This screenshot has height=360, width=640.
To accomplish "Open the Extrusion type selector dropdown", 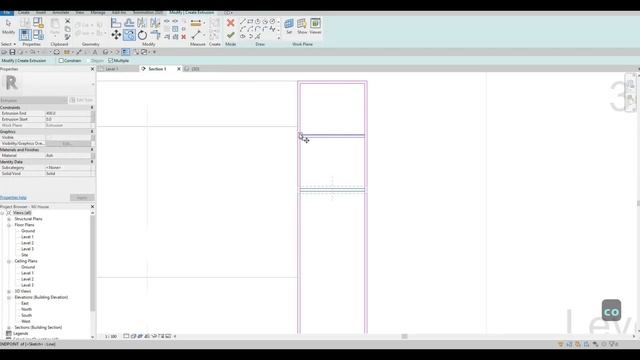I will click(33, 100).
